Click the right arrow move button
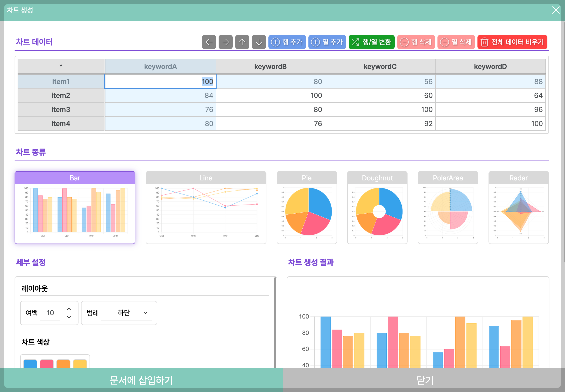The image size is (565, 392). 225,42
